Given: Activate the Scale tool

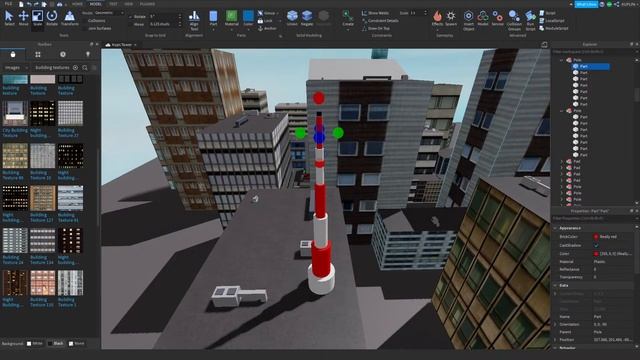Looking at the screenshot, I should coord(38,18).
